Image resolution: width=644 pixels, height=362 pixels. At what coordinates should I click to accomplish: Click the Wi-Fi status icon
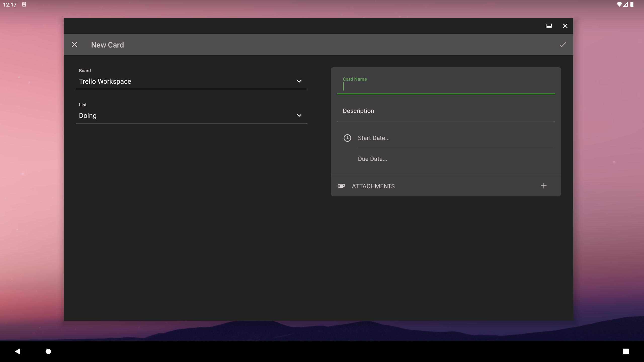tap(619, 5)
